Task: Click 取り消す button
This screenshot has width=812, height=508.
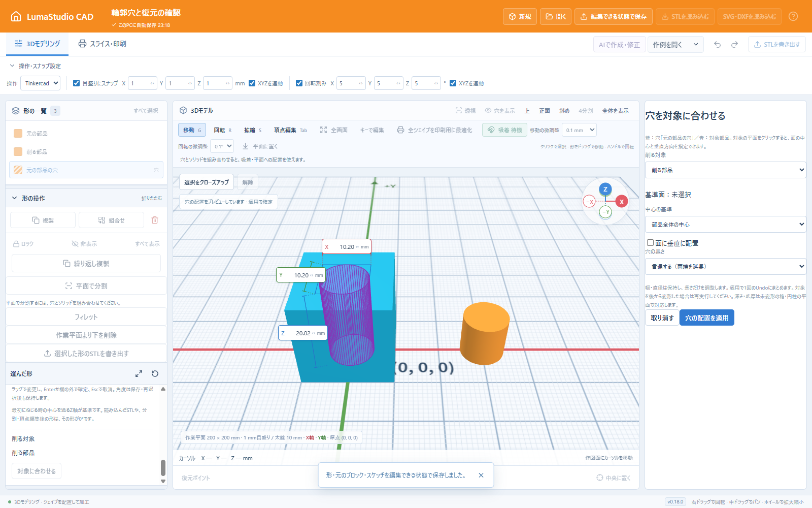Action: (x=662, y=318)
